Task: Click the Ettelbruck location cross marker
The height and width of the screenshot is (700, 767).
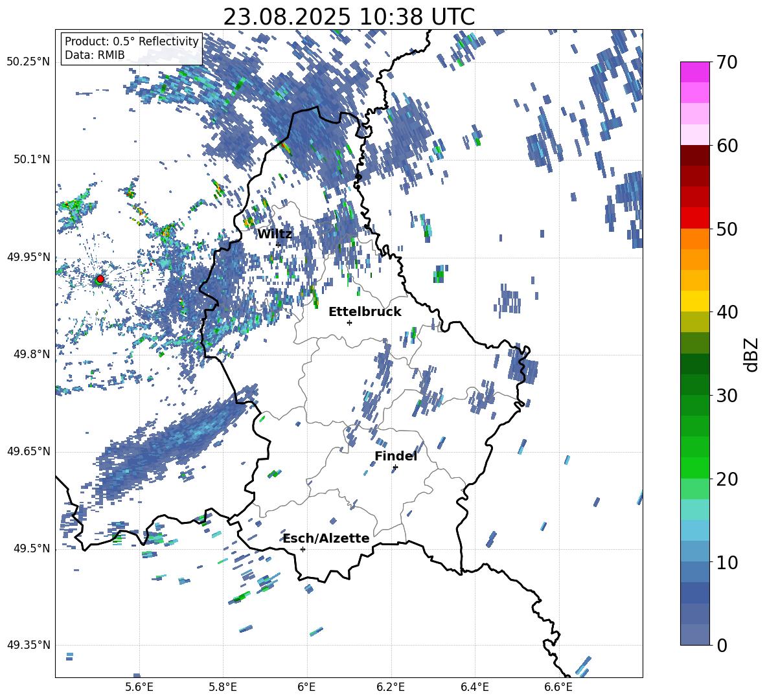Action: pos(349,322)
